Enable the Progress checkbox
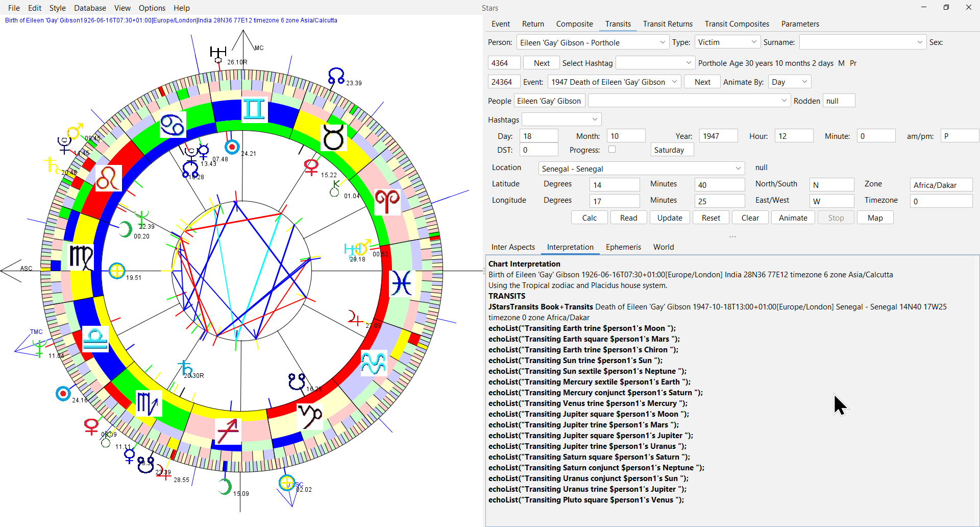 [x=612, y=150]
